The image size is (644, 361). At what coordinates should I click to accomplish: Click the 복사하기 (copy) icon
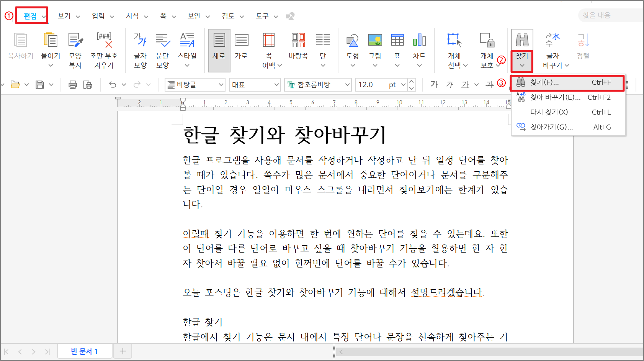coord(20,40)
